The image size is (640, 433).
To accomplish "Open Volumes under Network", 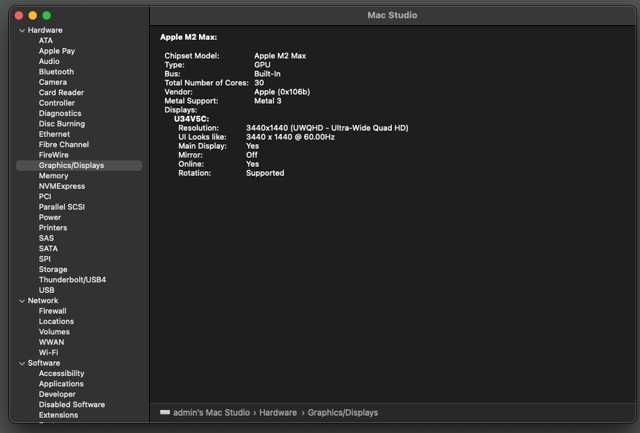I will 54,332.
